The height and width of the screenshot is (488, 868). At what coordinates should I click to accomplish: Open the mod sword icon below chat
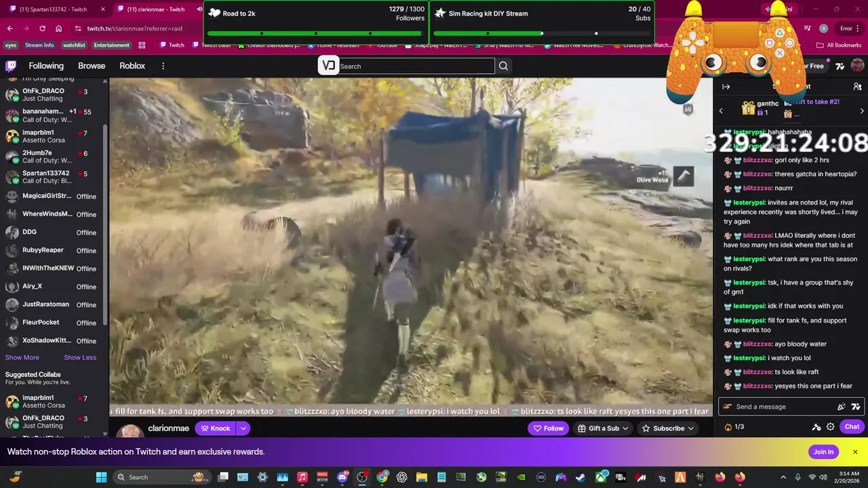pyautogui.click(x=816, y=427)
